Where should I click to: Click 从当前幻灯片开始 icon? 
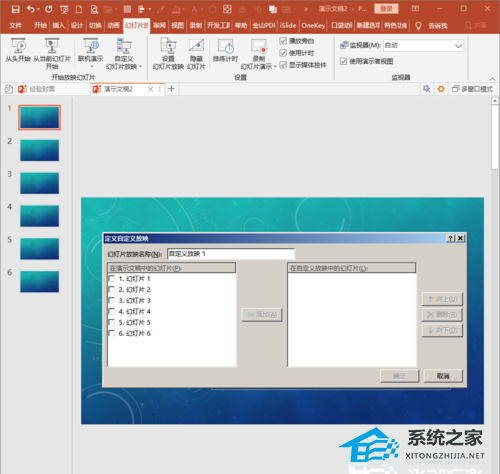[52, 46]
